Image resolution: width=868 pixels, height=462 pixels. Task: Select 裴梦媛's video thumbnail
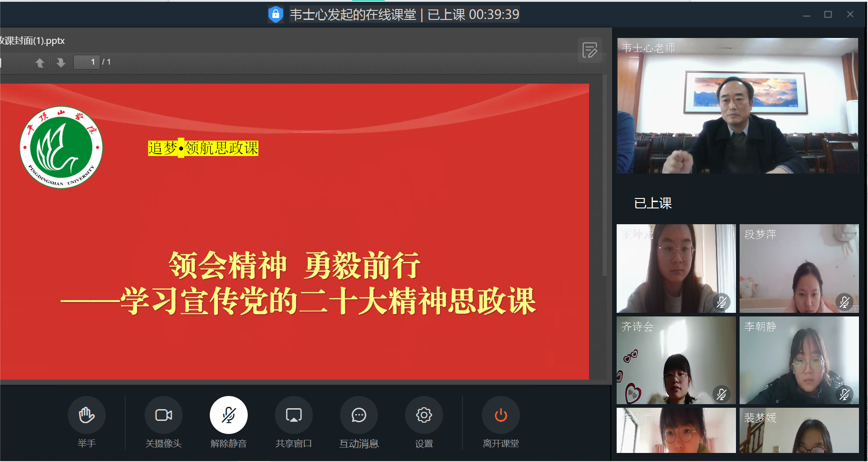tap(799, 430)
